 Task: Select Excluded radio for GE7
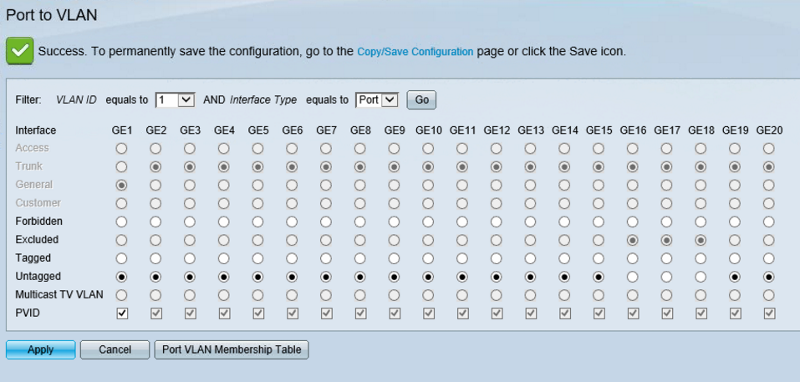[326, 240]
